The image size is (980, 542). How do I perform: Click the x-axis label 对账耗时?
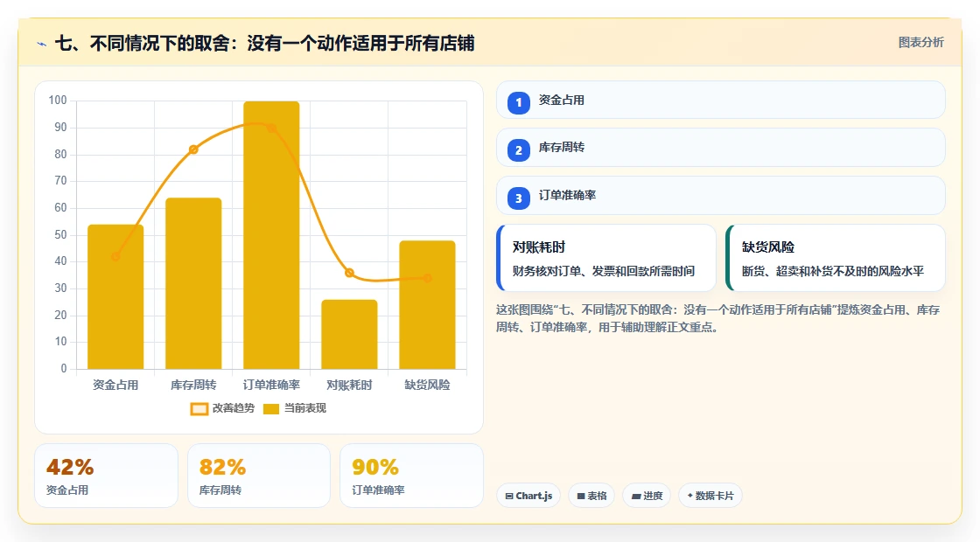[x=349, y=386]
